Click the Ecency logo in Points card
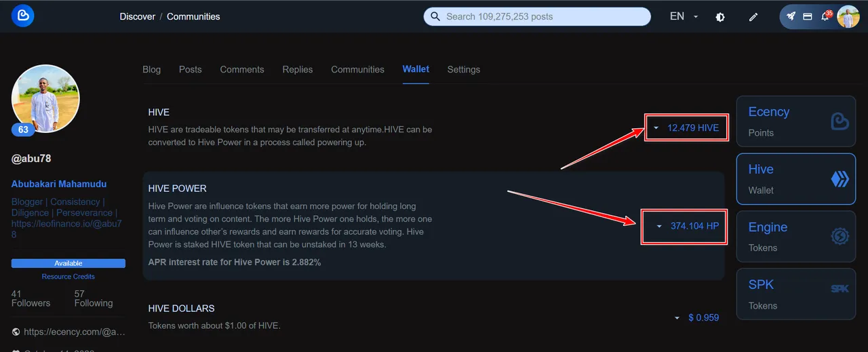The width and height of the screenshot is (868, 352). click(x=840, y=121)
